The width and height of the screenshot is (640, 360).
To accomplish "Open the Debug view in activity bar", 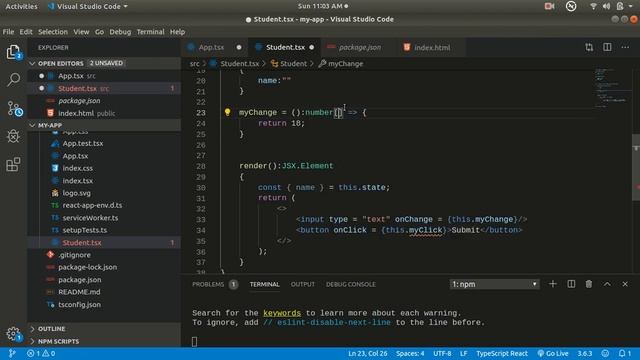I will click(13, 136).
